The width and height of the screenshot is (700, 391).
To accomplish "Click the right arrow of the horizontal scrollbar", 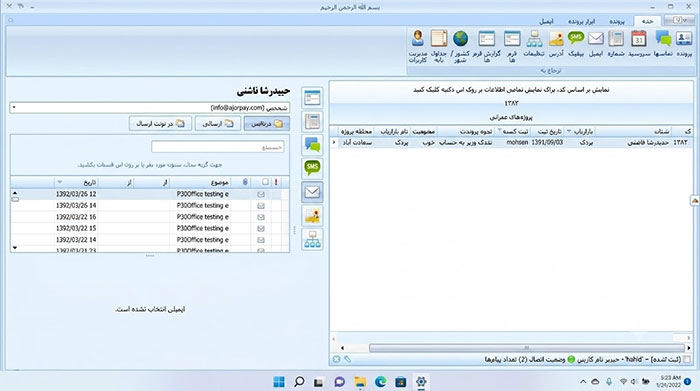I will [689, 348].
